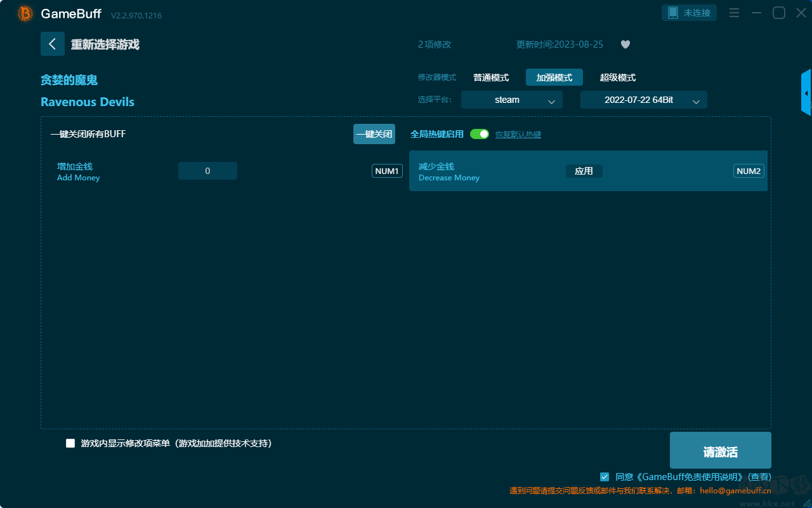The height and width of the screenshot is (508, 812).
Task: Click 恢复默认热键 restore default hotkeys link
Action: 518,135
